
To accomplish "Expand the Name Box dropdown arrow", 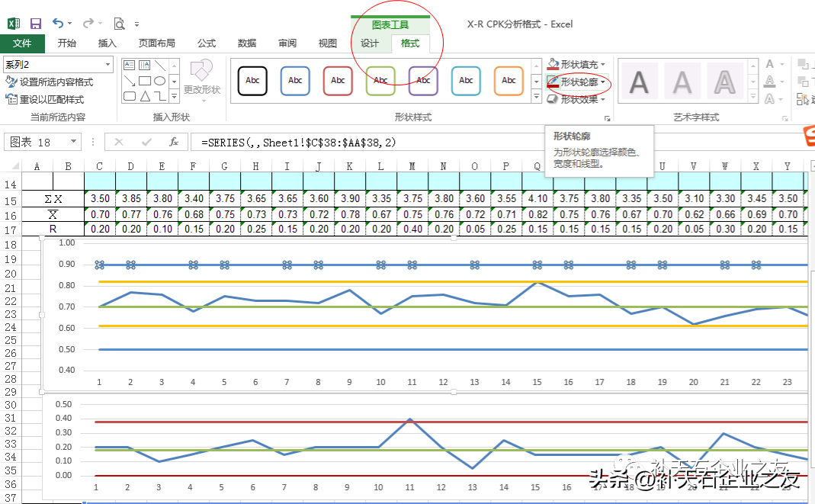I will pyautogui.click(x=73, y=141).
